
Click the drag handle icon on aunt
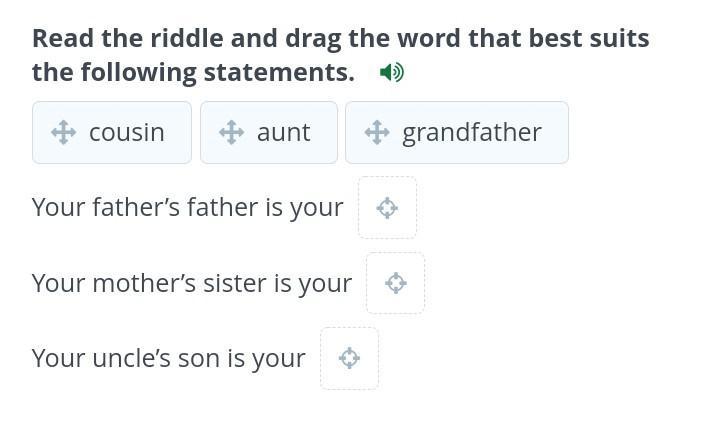tap(231, 132)
